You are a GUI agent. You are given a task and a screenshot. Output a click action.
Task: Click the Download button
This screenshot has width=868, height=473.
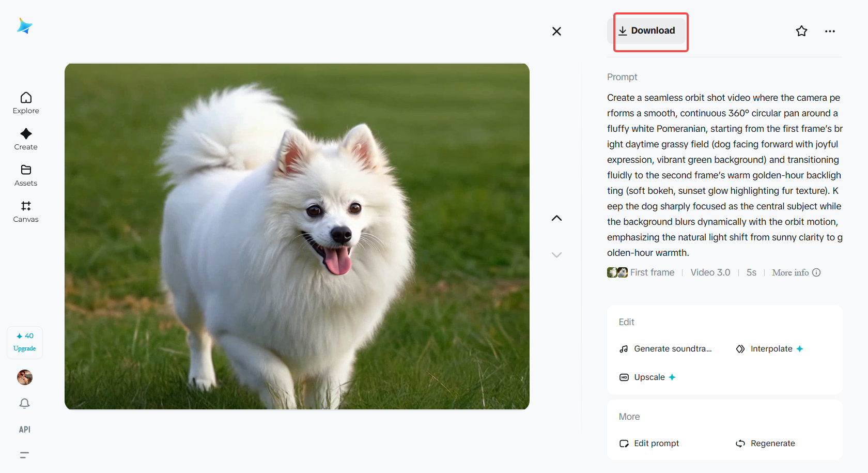tap(647, 31)
